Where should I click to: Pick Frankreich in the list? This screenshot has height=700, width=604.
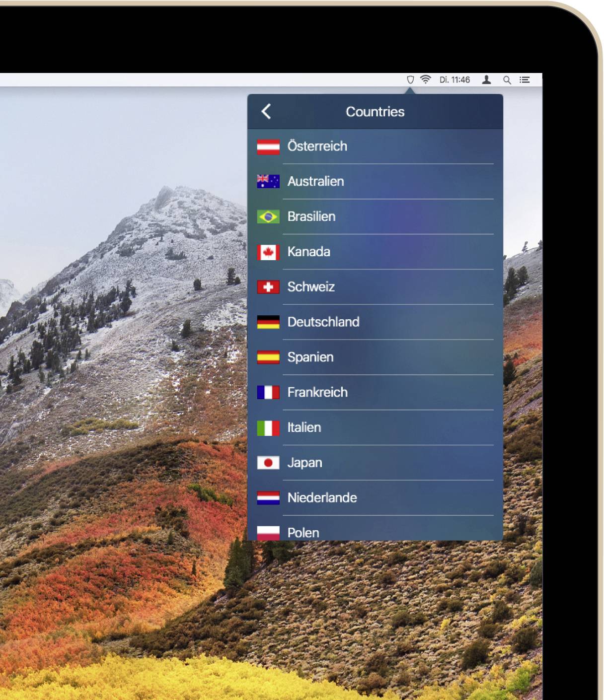[x=317, y=392]
